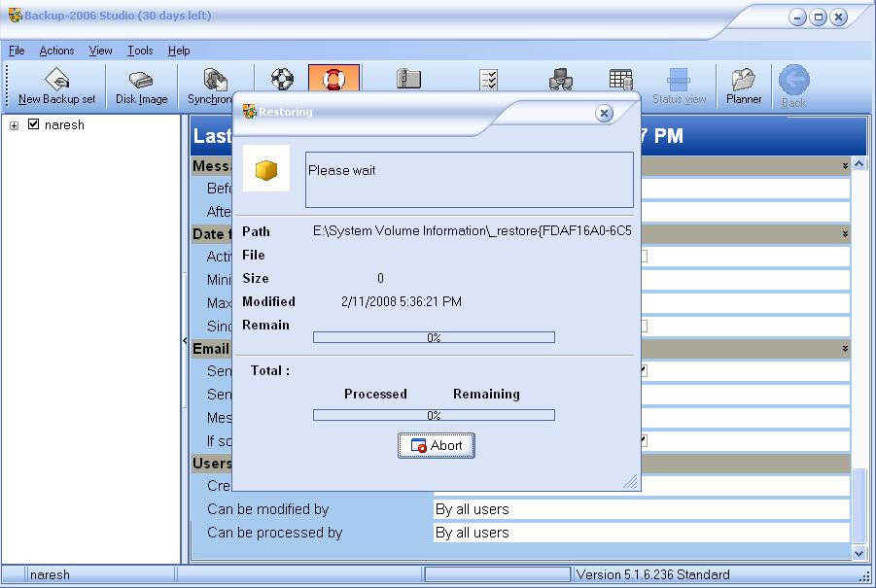Toggle the naresh backup set checkbox
Screen dimensions: 876x588
pyautogui.click(x=33, y=124)
